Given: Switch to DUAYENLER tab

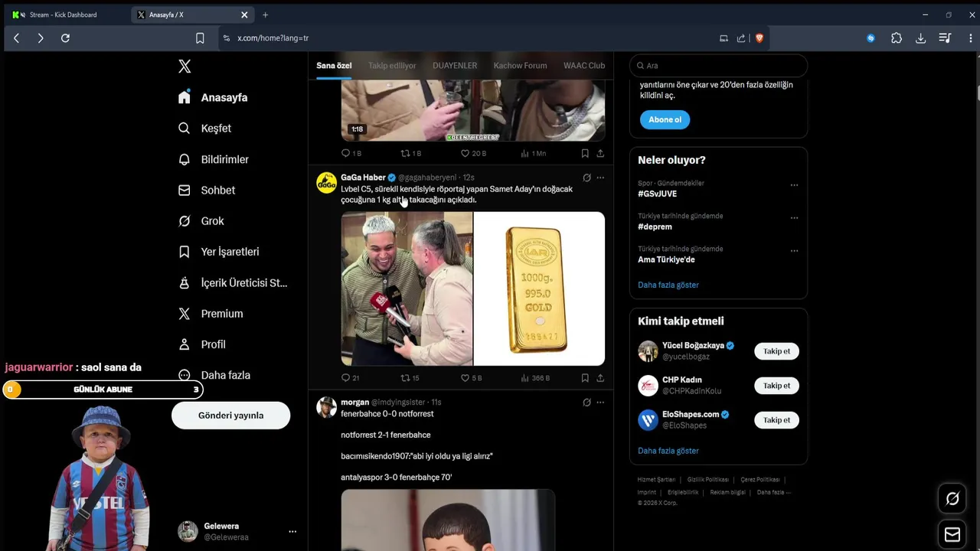Looking at the screenshot, I should point(455,66).
